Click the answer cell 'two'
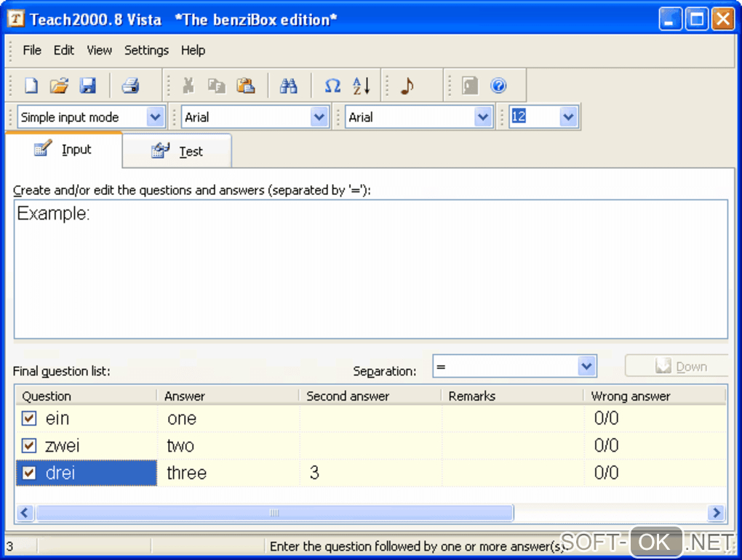 [228, 446]
